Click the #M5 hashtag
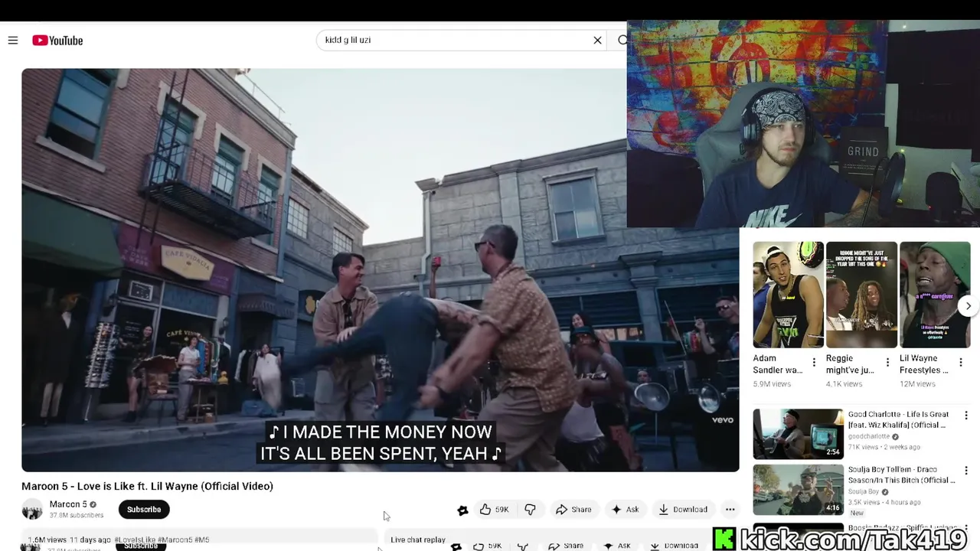The width and height of the screenshot is (980, 551). point(201,540)
